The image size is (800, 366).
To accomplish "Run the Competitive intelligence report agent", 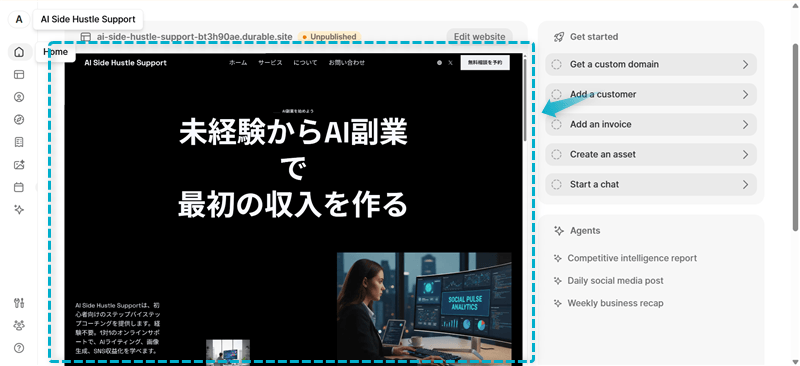I will click(632, 258).
